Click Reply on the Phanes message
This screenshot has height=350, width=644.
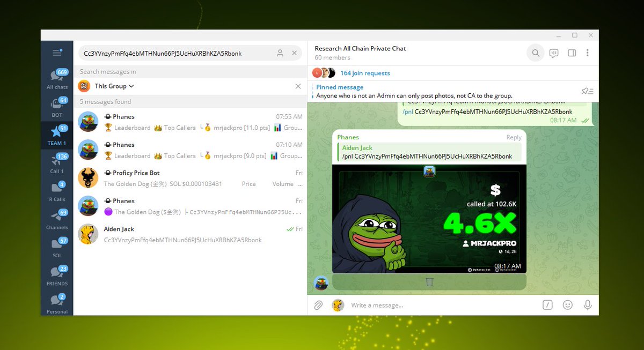pyautogui.click(x=514, y=137)
